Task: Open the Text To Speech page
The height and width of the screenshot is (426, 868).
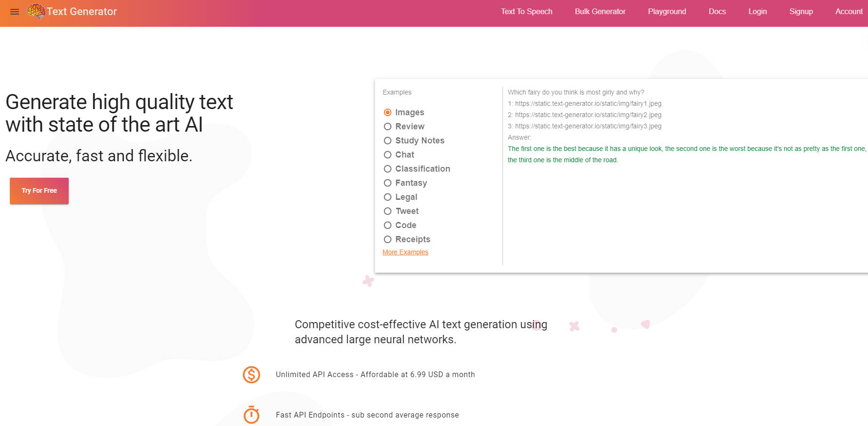Action: [526, 12]
